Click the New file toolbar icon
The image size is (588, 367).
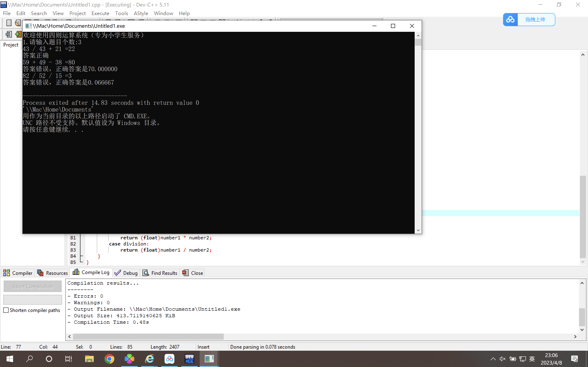[x=9, y=23]
